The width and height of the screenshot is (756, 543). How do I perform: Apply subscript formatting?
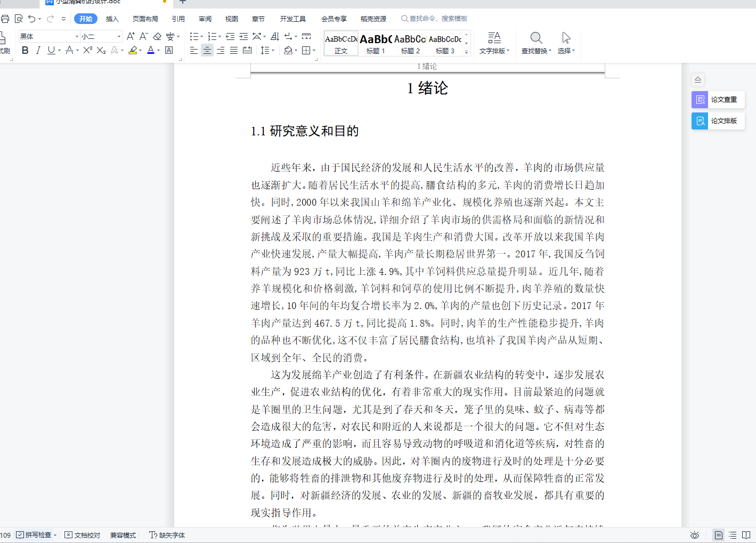pos(101,50)
